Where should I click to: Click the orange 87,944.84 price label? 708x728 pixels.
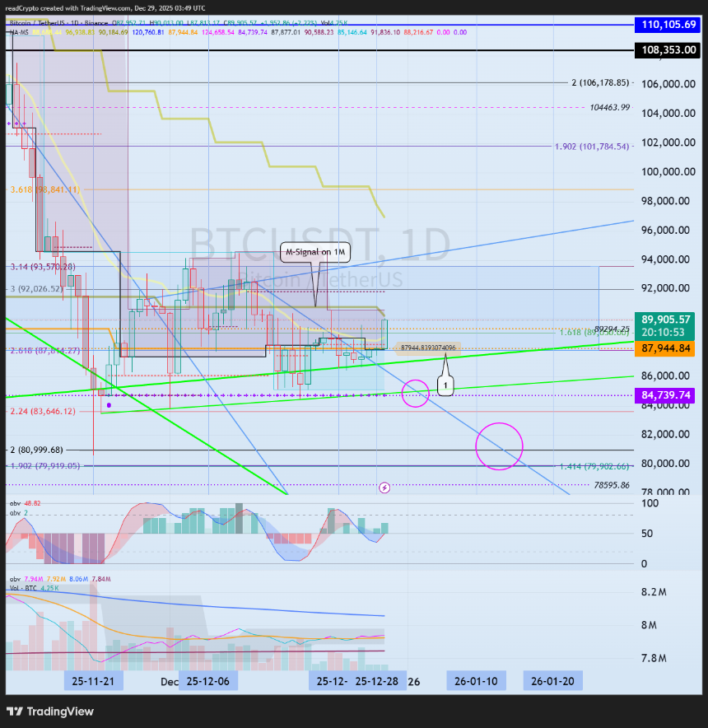point(665,348)
